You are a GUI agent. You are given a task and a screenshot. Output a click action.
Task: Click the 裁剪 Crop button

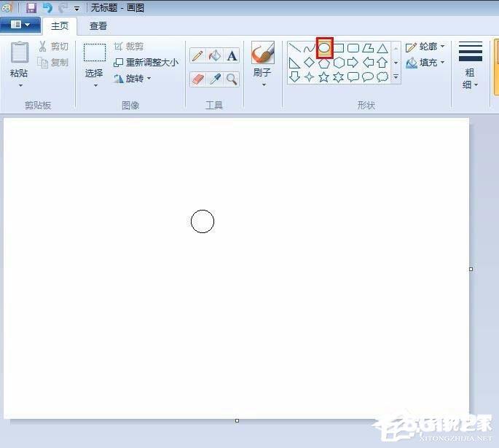pyautogui.click(x=129, y=47)
